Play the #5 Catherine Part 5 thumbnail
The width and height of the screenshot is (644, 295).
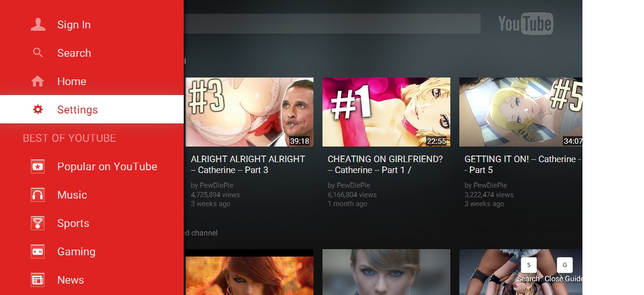pyautogui.click(x=520, y=112)
